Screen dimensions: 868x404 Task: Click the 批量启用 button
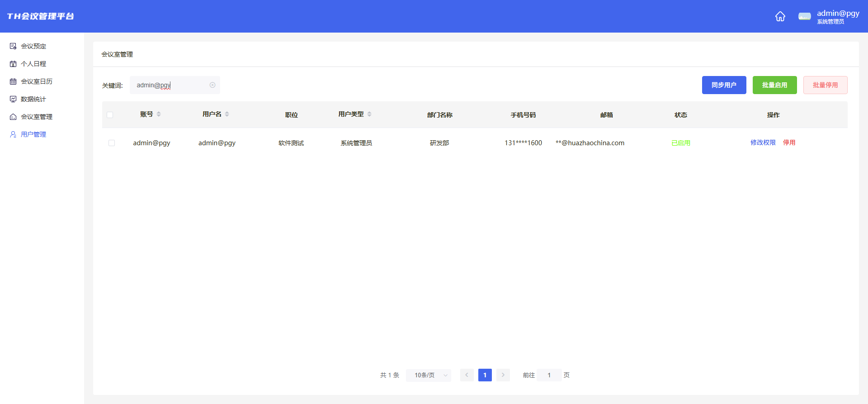(774, 85)
